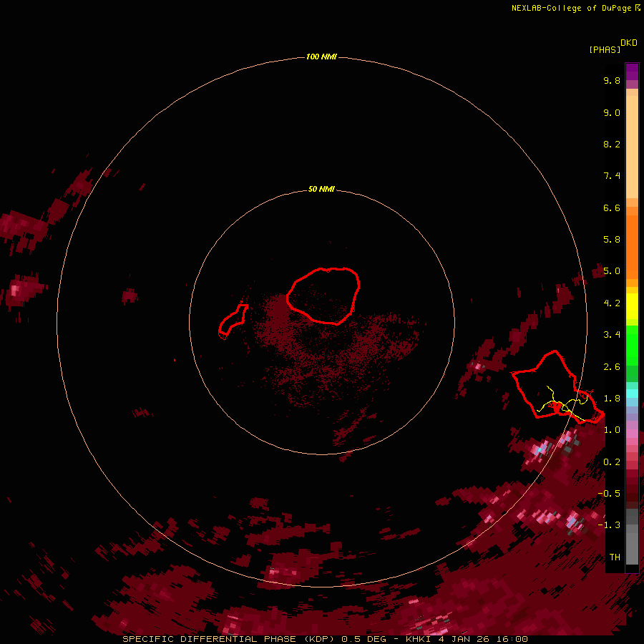This screenshot has height=644, width=644.
Task: Click the 1.8 value on the color scale
Action: (x=612, y=399)
